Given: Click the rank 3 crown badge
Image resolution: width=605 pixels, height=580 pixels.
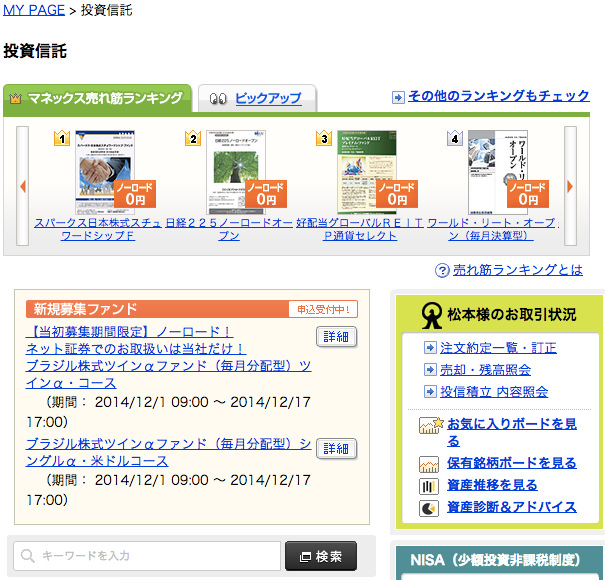Looking at the screenshot, I should (x=324, y=138).
